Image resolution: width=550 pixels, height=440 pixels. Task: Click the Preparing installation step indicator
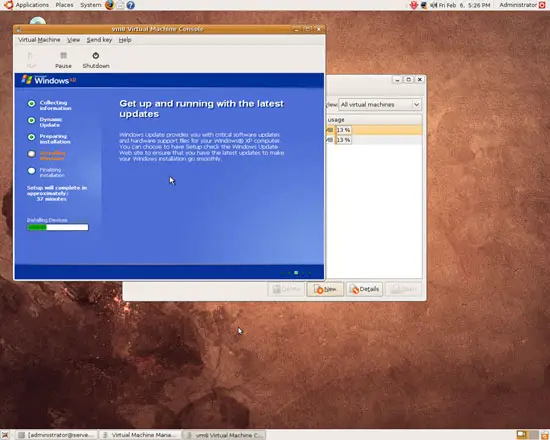coord(32,137)
